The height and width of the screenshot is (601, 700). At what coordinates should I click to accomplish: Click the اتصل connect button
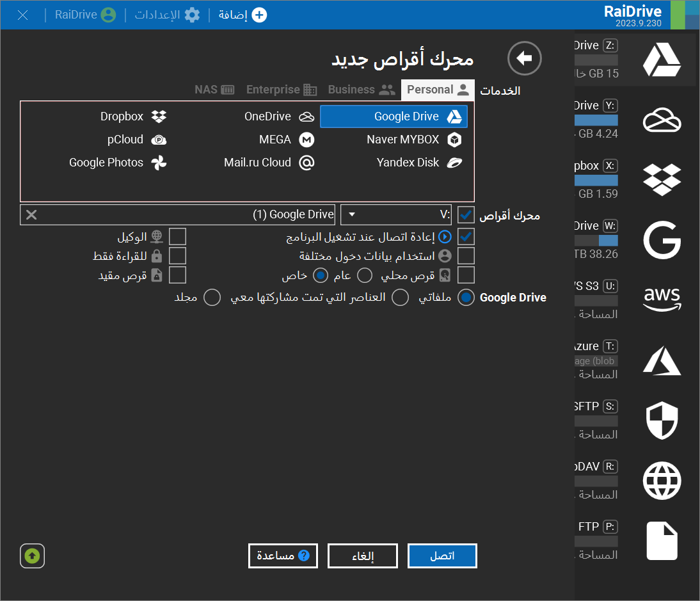point(442,556)
